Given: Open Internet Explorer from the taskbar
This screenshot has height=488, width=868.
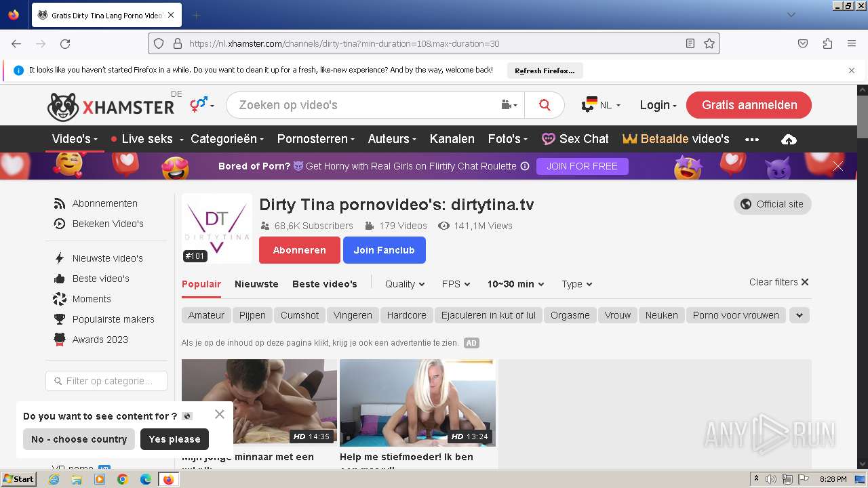Looking at the screenshot, I should [x=54, y=479].
